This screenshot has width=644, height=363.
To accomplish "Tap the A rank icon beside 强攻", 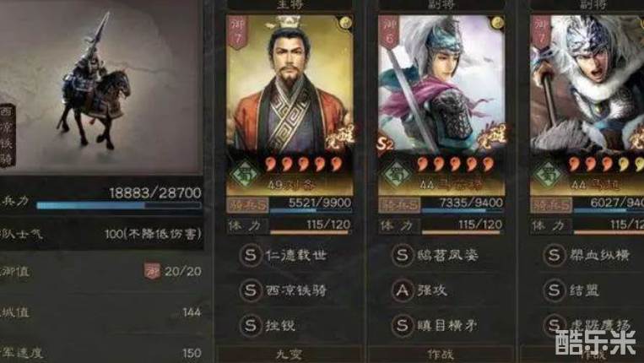I will (402, 290).
